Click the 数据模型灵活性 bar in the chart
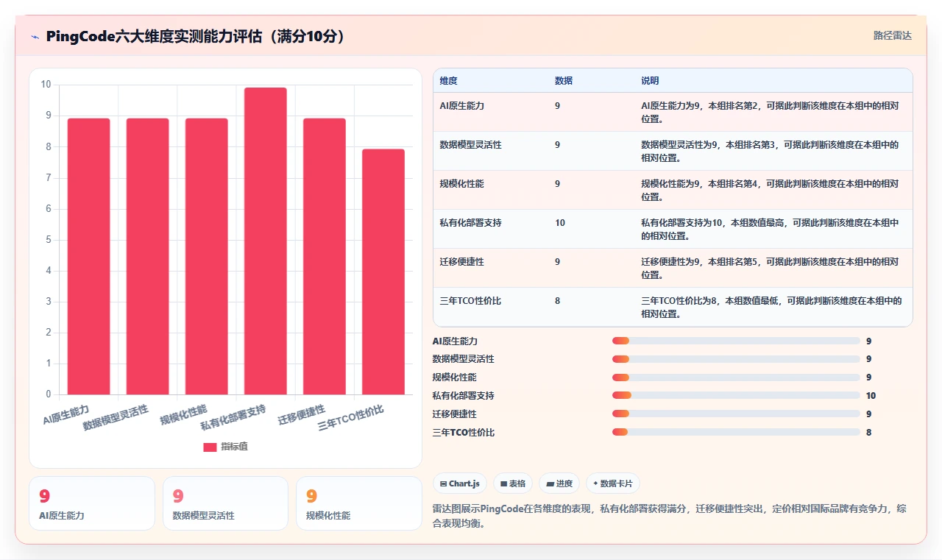The width and height of the screenshot is (942, 560). 147,256
